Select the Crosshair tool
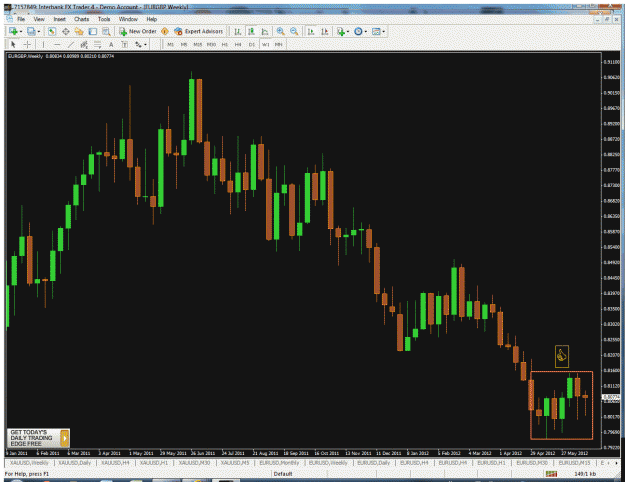Screen dimensions: 625x482 click(x=27, y=45)
